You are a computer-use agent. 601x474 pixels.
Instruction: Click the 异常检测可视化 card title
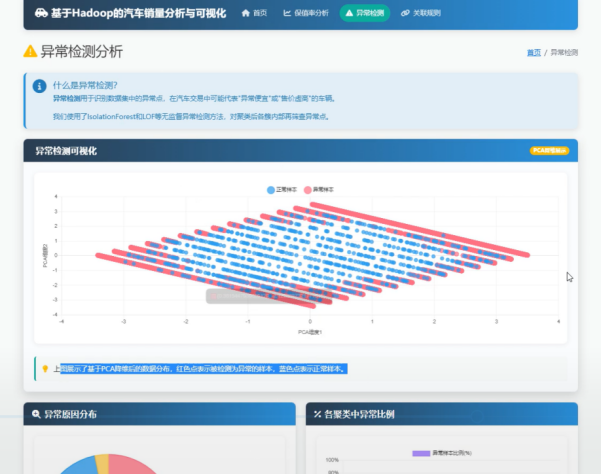pos(66,151)
